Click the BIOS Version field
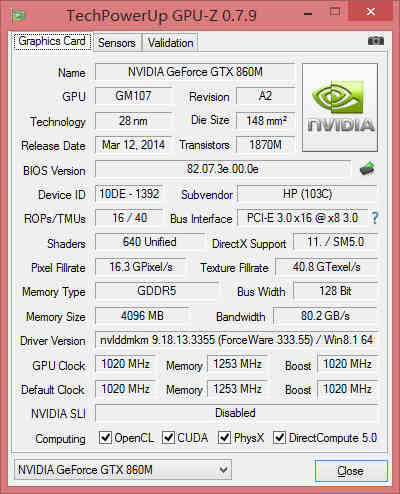The width and height of the screenshot is (400, 494). [223, 169]
